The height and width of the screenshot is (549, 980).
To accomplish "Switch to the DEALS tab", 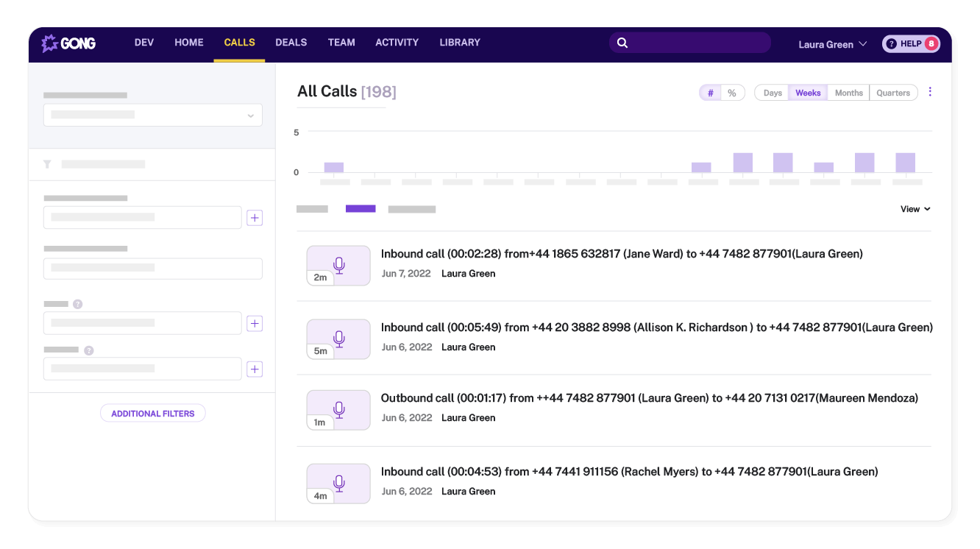I will pyautogui.click(x=291, y=42).
